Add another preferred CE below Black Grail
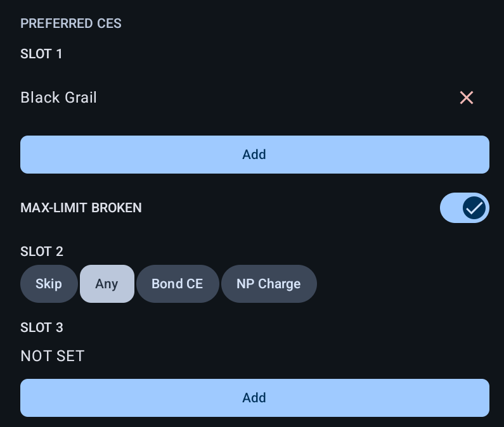This screenshot has width=504, height=427. 254,155
